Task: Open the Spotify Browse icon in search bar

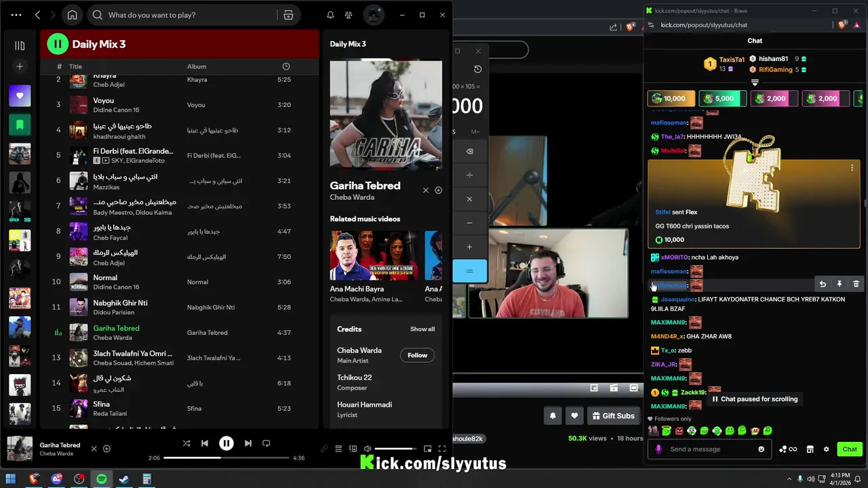Action: pyautogui.click(x=288, y=15)
